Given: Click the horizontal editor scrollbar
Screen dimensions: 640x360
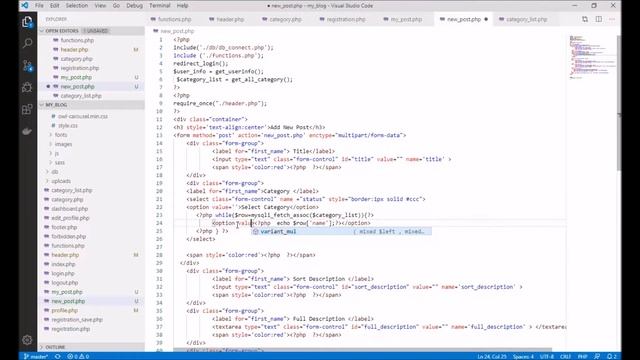Looking at the screenshot, I should coord(362,350).
